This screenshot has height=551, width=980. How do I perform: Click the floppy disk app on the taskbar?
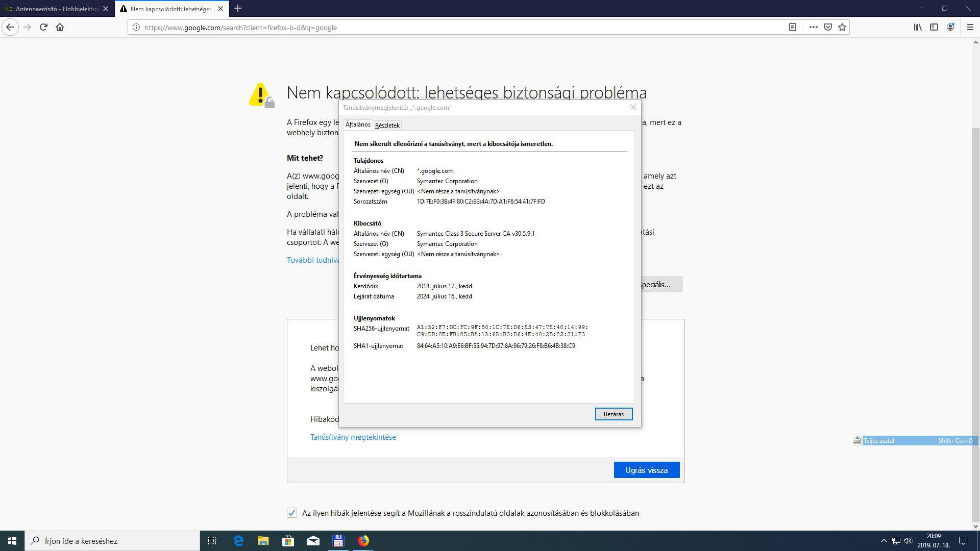338,541
